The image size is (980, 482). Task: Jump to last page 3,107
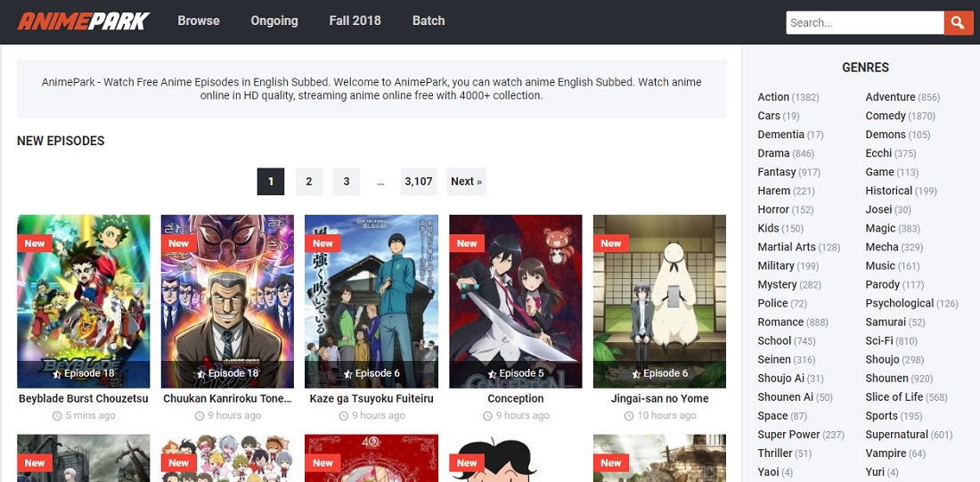point(419,181)
